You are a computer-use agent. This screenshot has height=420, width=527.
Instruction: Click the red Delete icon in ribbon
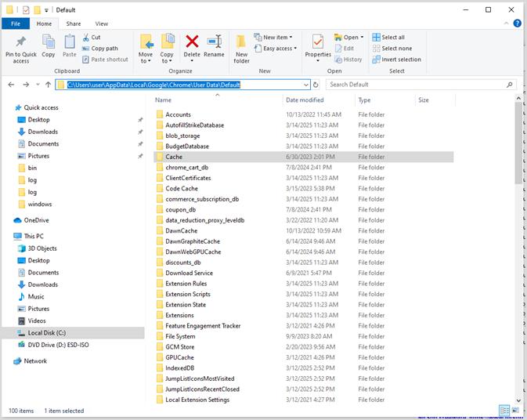point(192,42)
